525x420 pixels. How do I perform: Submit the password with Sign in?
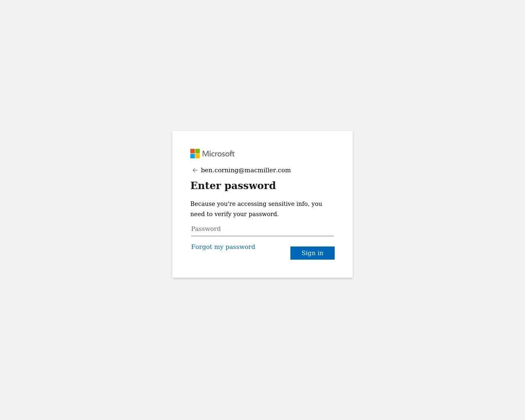pos(312,253)
